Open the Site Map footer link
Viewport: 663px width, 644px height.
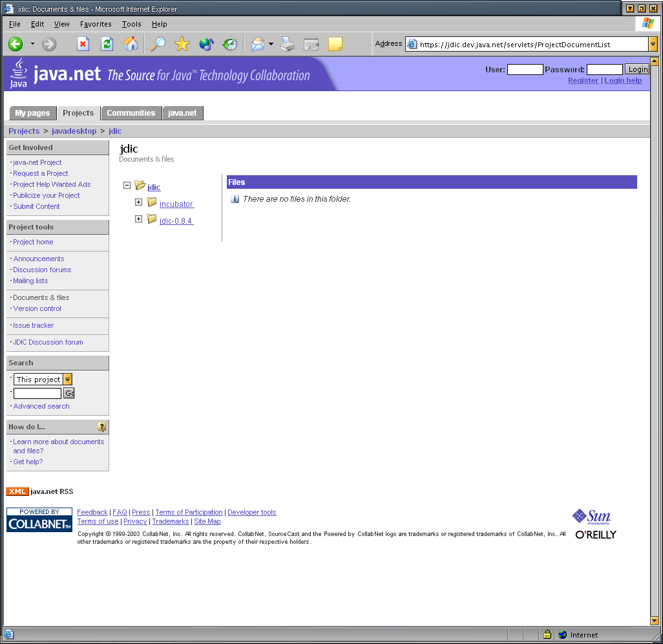(x=207, y=522)
